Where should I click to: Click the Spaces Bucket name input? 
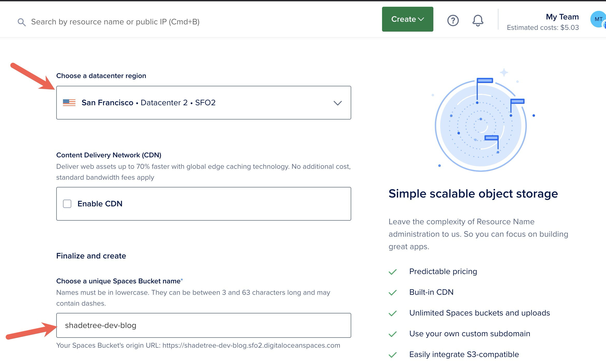tap(203, 325)
